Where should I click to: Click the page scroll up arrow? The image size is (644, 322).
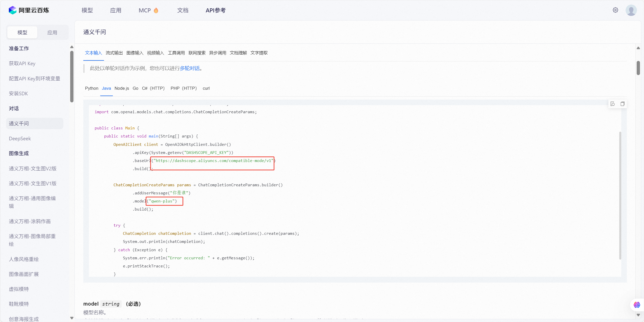click(x=638, y=48)
